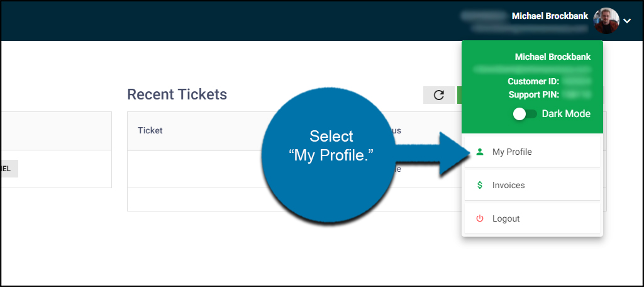Open the Invoices menu entry
The height and width of the screenshot is (287, 644).
[x=532, y=185]
